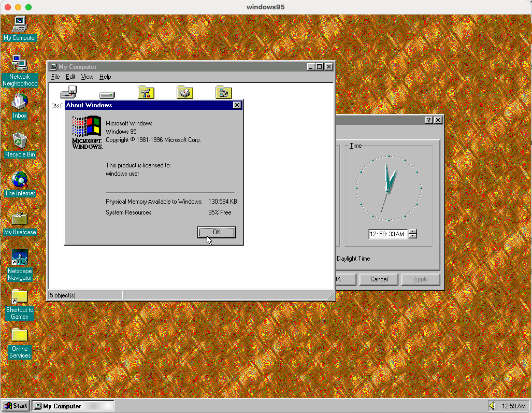Select The Internet desktop icon
Image resolution: width=532 pixels, height=413 pixels.
(20, 179)
